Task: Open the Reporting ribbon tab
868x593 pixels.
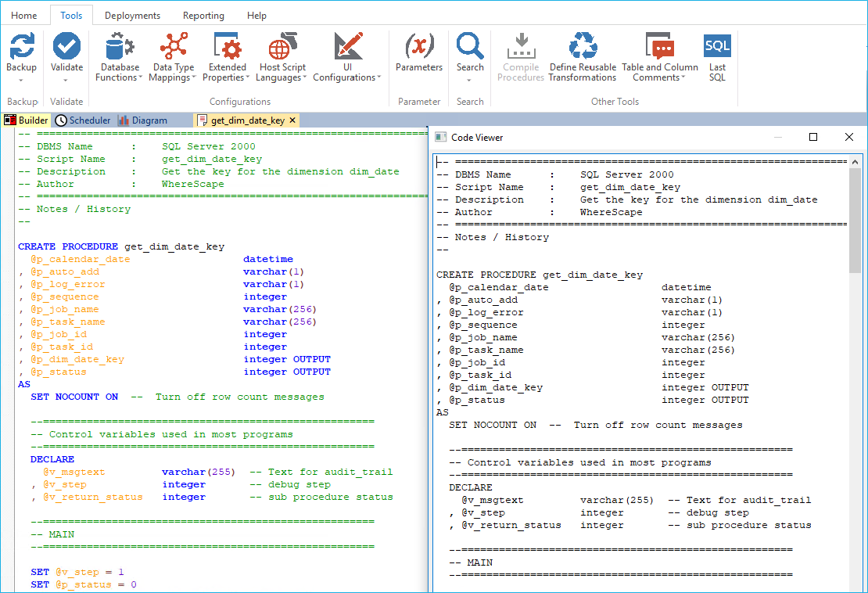Action: pos(203,16)
